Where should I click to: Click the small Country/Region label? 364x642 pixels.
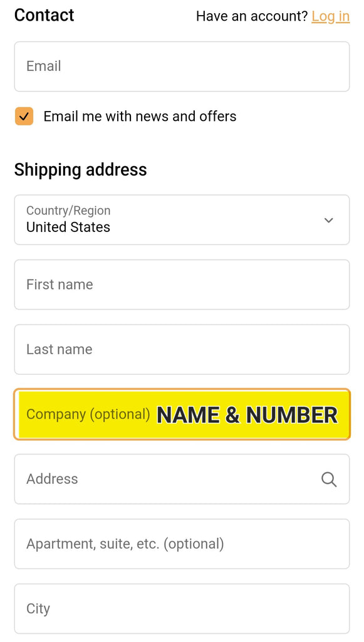pyautogui.click(x=68, y=211)
